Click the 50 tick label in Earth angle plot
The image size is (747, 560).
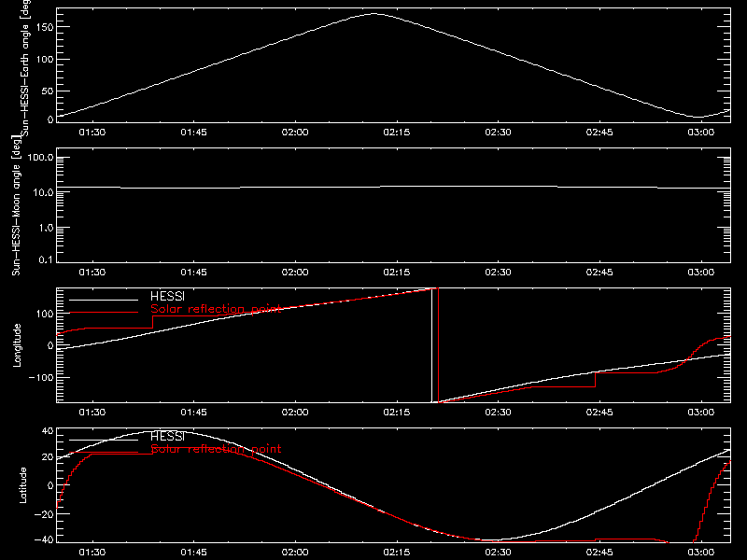point(48,91)
